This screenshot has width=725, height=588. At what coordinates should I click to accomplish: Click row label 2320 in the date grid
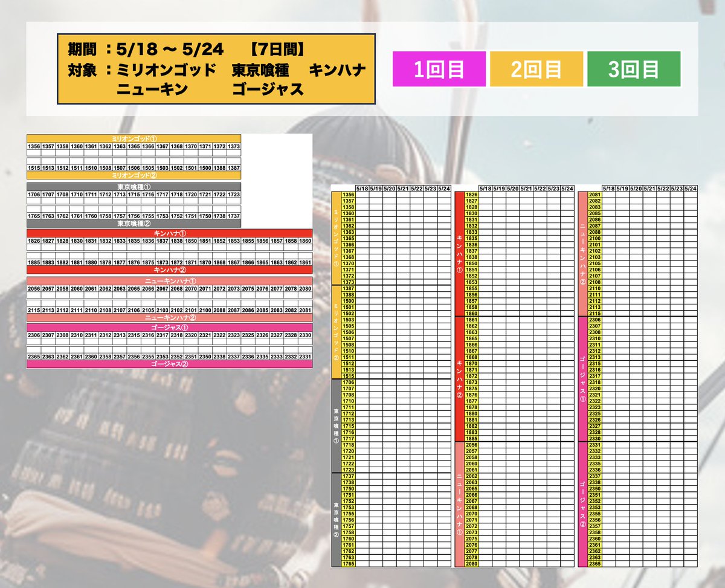(x=595, y=389)
